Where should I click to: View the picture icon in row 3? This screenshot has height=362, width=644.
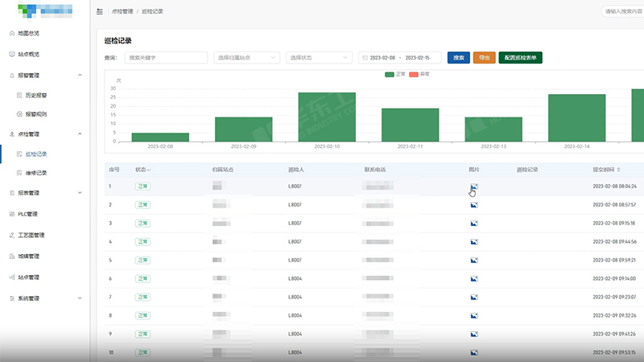[474, 223]
